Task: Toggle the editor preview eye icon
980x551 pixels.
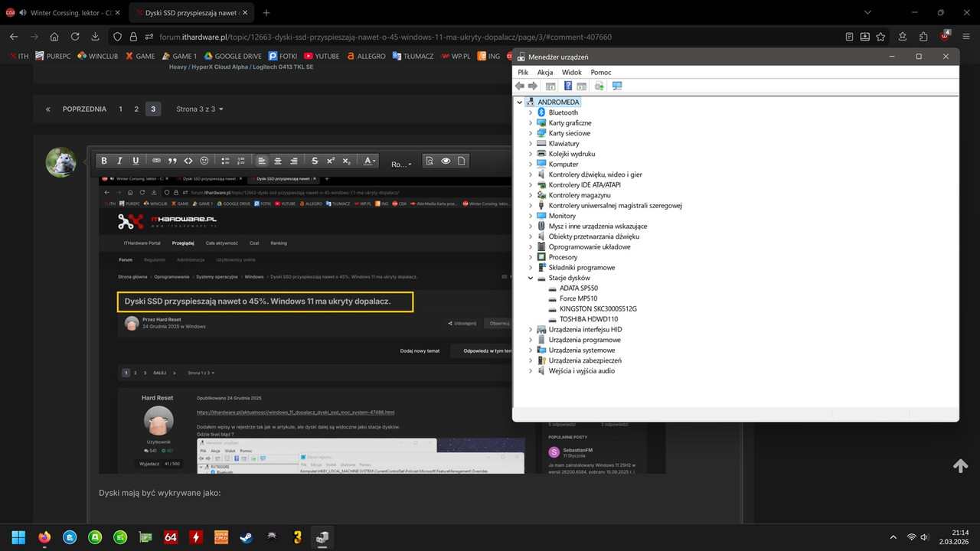Action: coord(446,161)
